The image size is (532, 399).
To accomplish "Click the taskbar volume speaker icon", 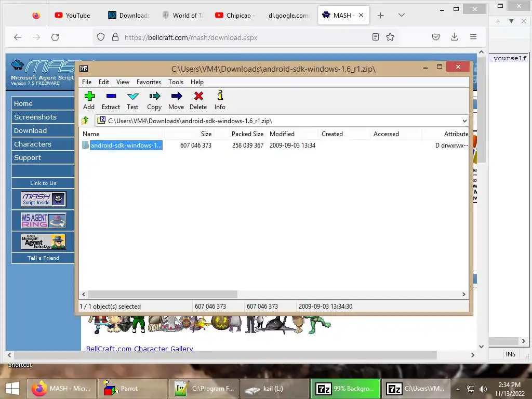I will tap(483, 389).
